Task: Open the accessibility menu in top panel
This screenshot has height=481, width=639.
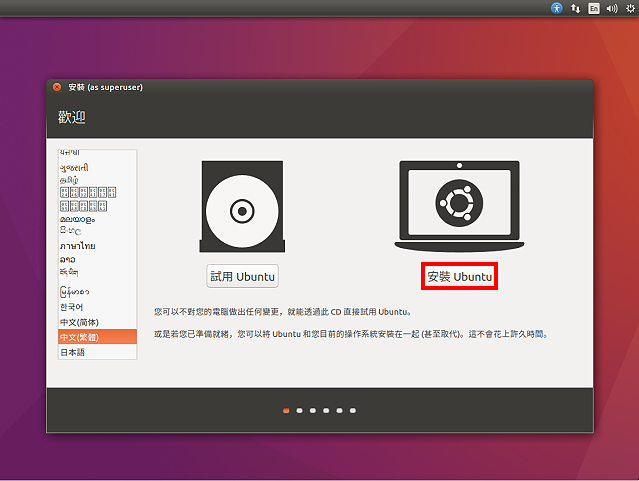Action: tap(557, 8)
